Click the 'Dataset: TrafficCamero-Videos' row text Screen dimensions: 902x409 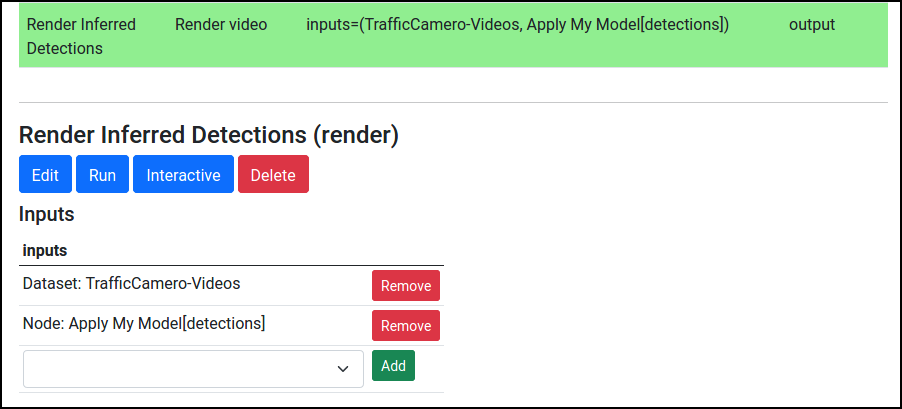[x=132, y=284]
